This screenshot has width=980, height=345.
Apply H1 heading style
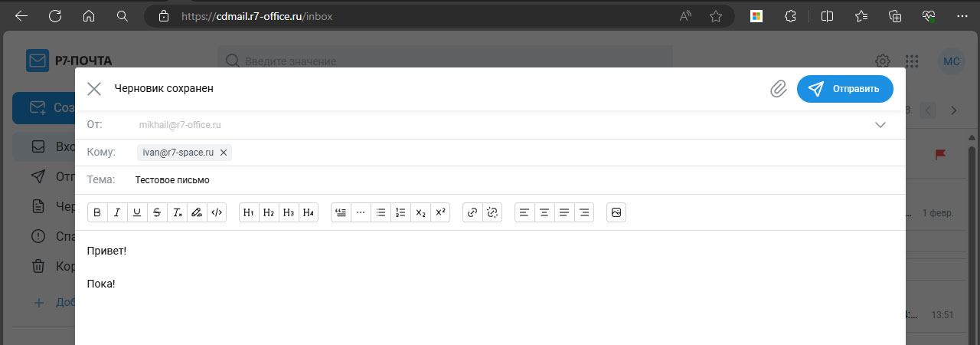tap(249, 212)
